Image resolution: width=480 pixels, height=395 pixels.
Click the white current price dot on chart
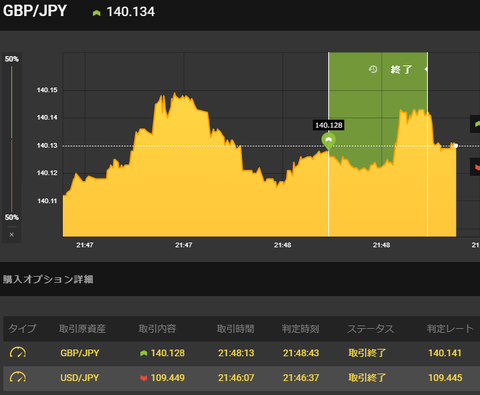tap(456, 146)
